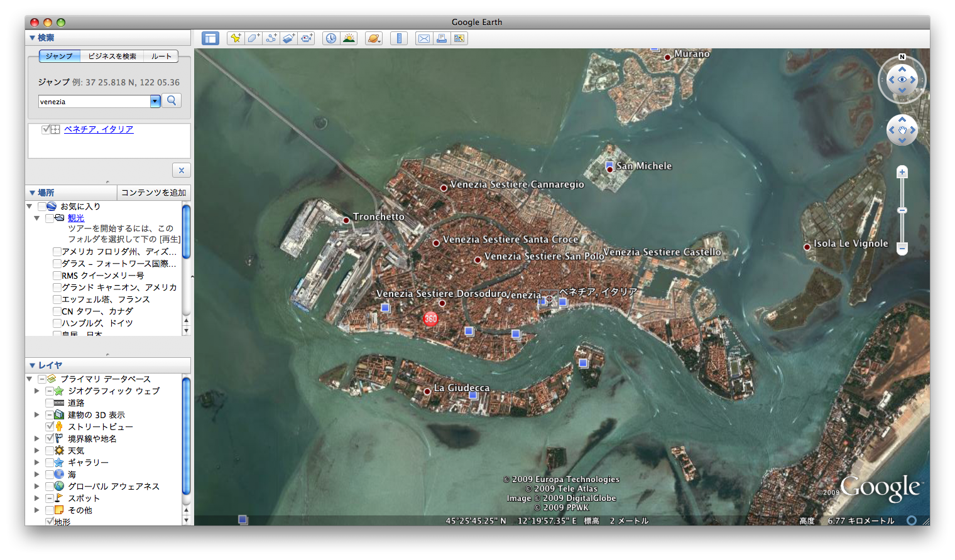Viewport: 955px width, 560px height.
Task: Click the layers panel scrollbar thumb
Action: coord(186,435)
